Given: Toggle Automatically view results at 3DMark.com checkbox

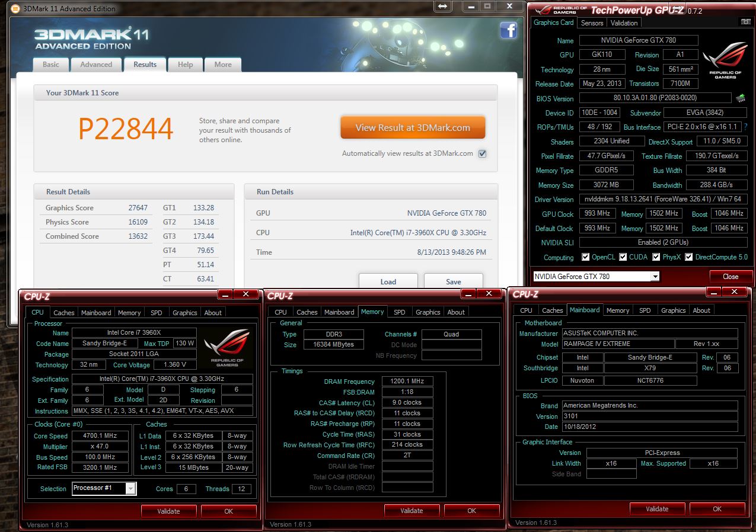Looking at the screenshot, I should pyautogui.click(x=482, y=153).
